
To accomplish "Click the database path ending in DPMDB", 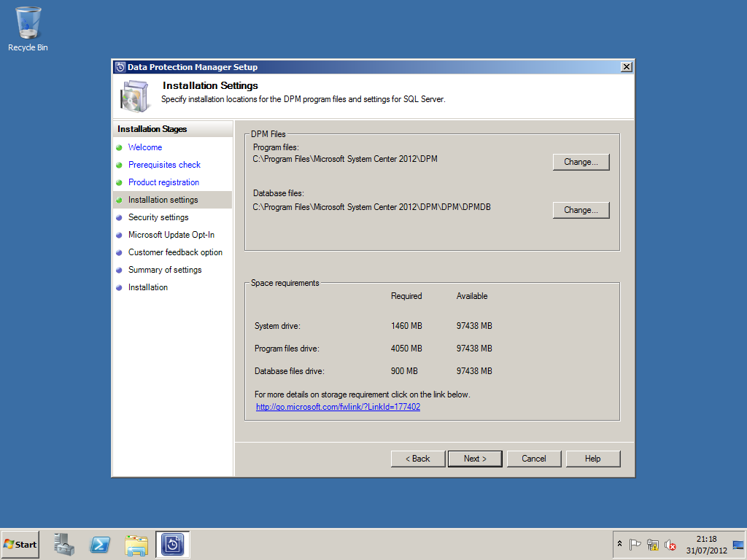I will (371, 207).
